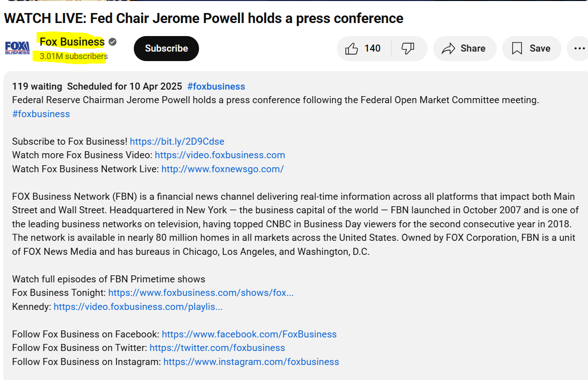The height and width of the screenshot is (380, 588).
Task: Click the '119 waiting' text
Action: tap(37, 87)
